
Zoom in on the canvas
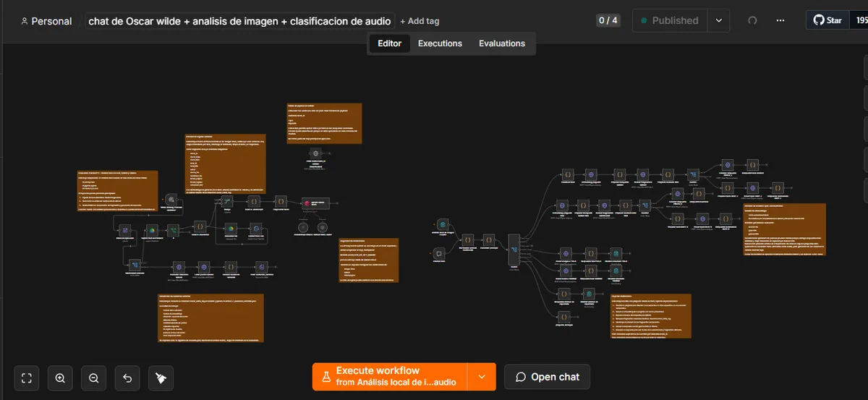click(x=60, y=377)
